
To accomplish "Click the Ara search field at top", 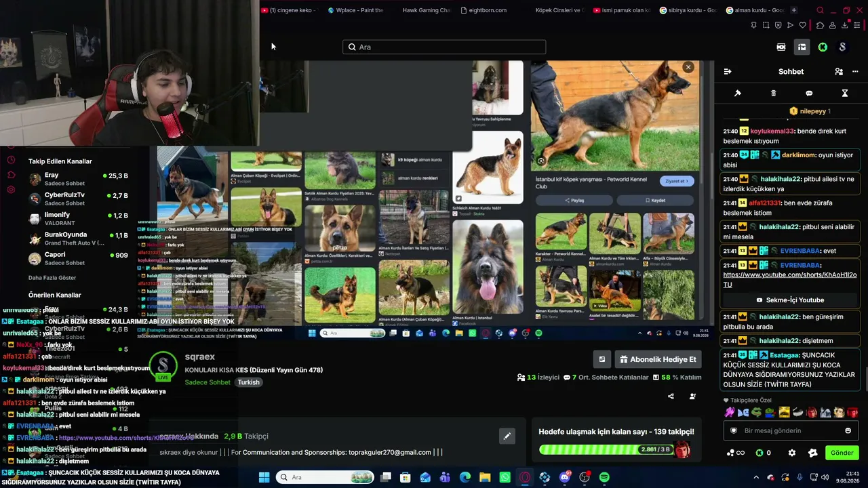I will (x=444, y=47).
